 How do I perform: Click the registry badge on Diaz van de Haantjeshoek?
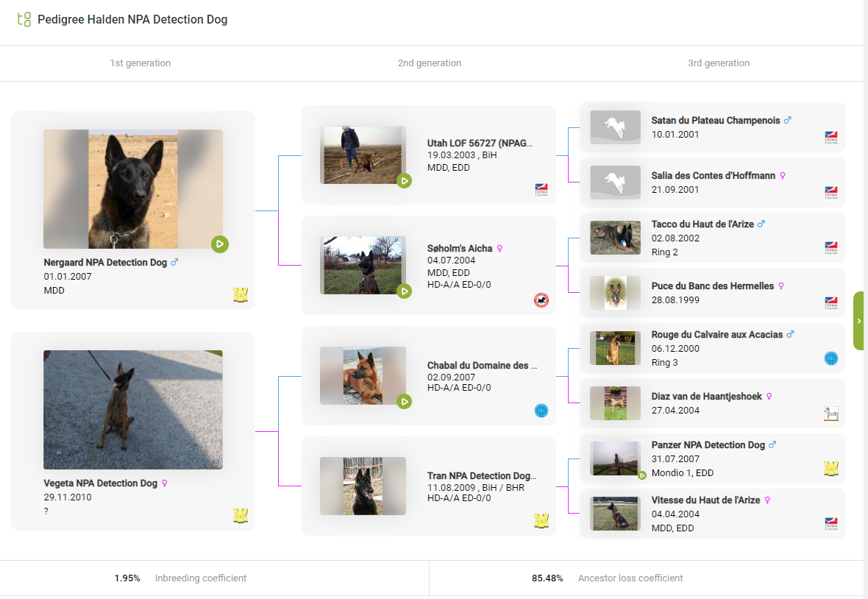(x=831, y=414)
